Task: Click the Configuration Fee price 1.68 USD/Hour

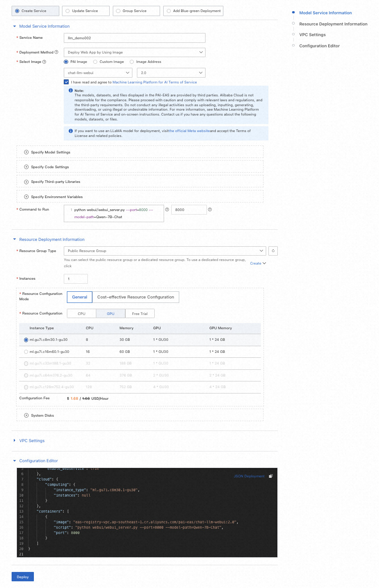Action: pyautogui.click(x=88, y=398)
